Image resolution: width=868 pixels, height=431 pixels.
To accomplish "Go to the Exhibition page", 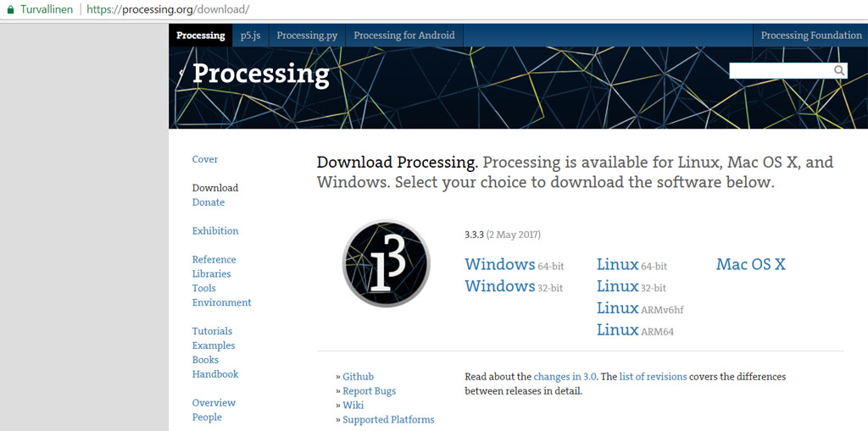I will pos(215,230).
